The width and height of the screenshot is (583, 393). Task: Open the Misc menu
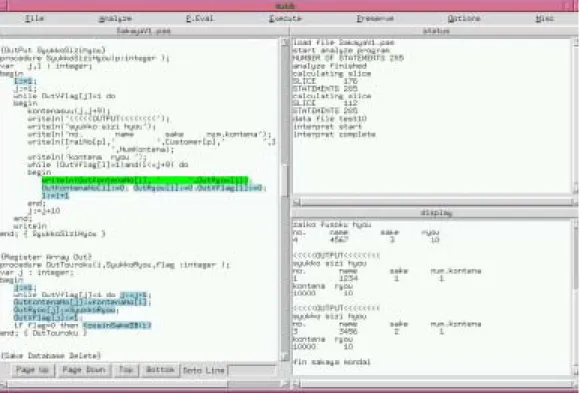545,18
